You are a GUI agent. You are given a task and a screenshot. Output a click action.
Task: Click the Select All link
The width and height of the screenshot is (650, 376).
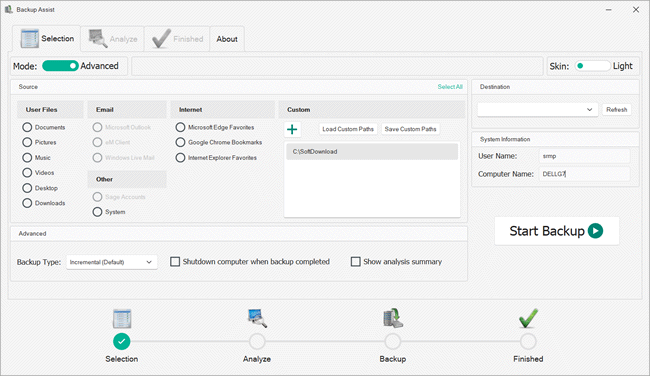[x=450, y=87]
